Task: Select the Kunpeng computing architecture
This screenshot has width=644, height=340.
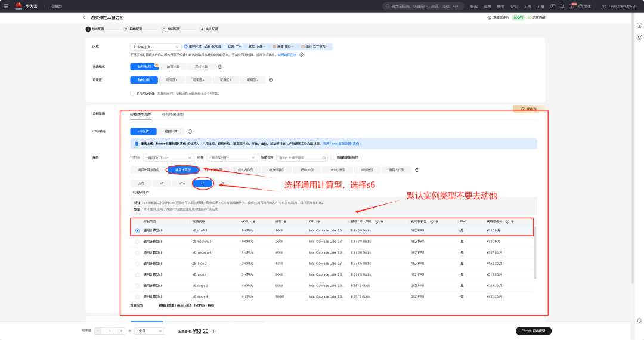Action: (171, 132)
